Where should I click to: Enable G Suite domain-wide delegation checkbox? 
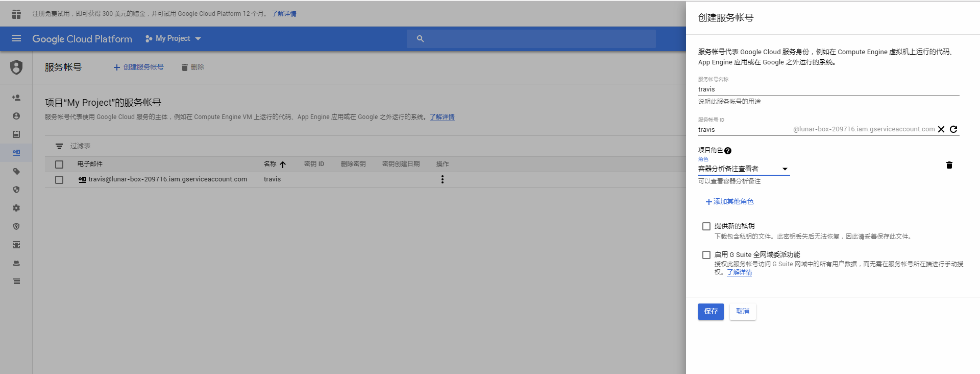706,255
